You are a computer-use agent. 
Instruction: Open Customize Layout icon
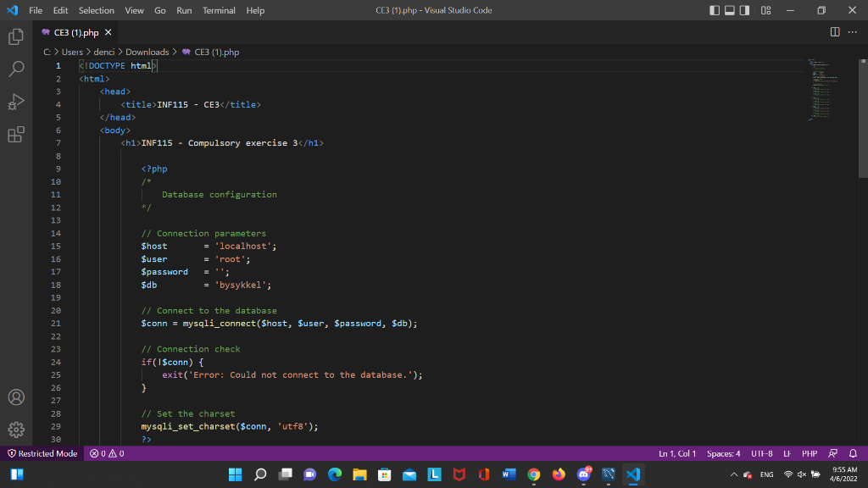(765, 10)
